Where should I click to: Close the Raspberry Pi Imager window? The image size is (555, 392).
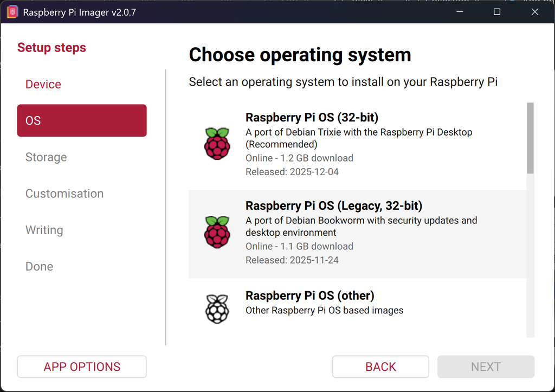click(535, 12)
